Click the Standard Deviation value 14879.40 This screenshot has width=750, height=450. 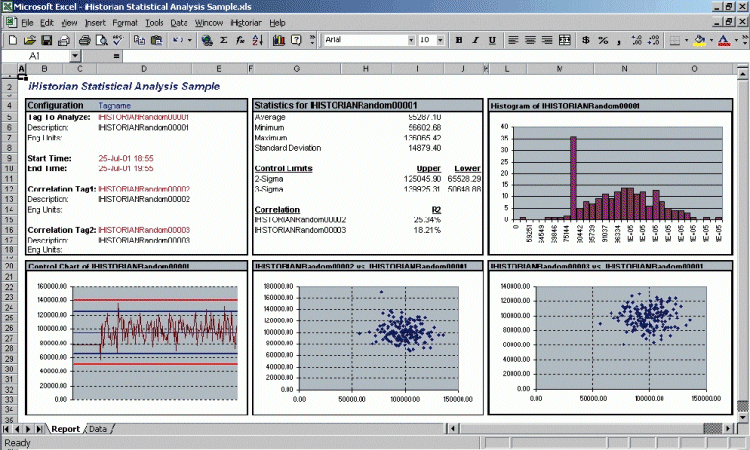tap(425, 148)
